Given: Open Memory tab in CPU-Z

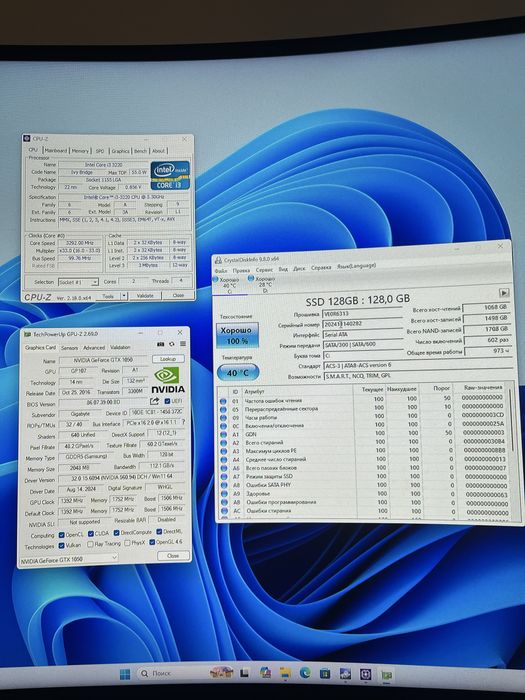Looking at the screenshot, I should [80, 151].
